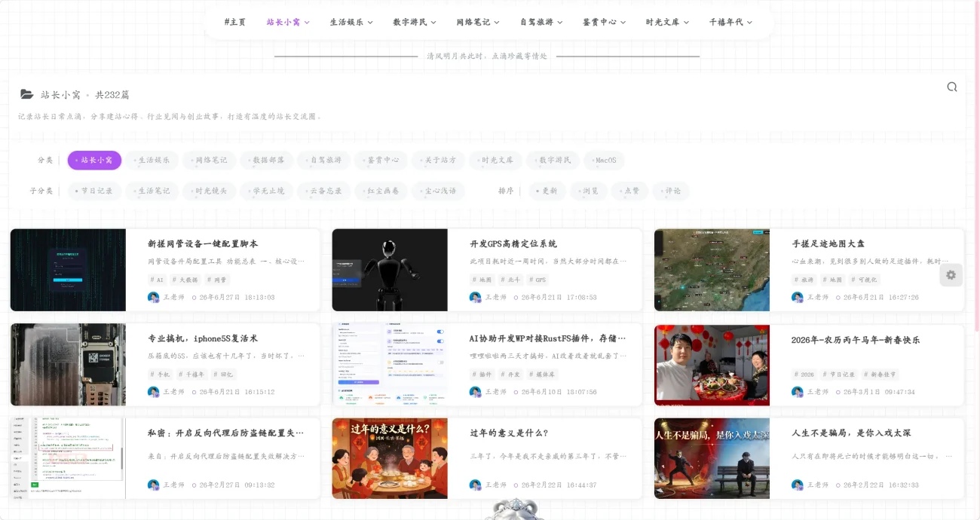Filter by 时光镜头 subcategory chip
Screen dimensions: 980x520
(x=209, y=191)
